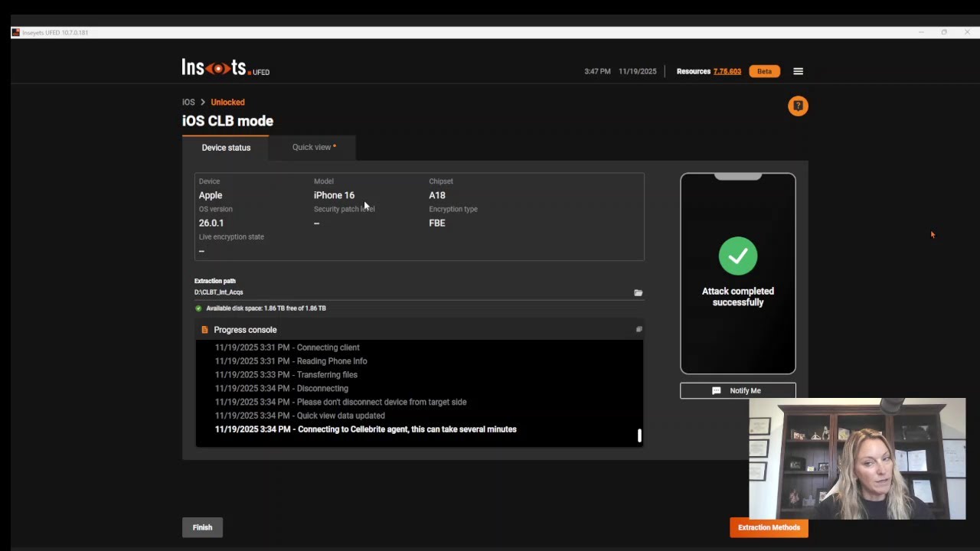The image size is (980, 551).
Task: Open the Resources 7.75.603 version link
Action: coord(727,71)
